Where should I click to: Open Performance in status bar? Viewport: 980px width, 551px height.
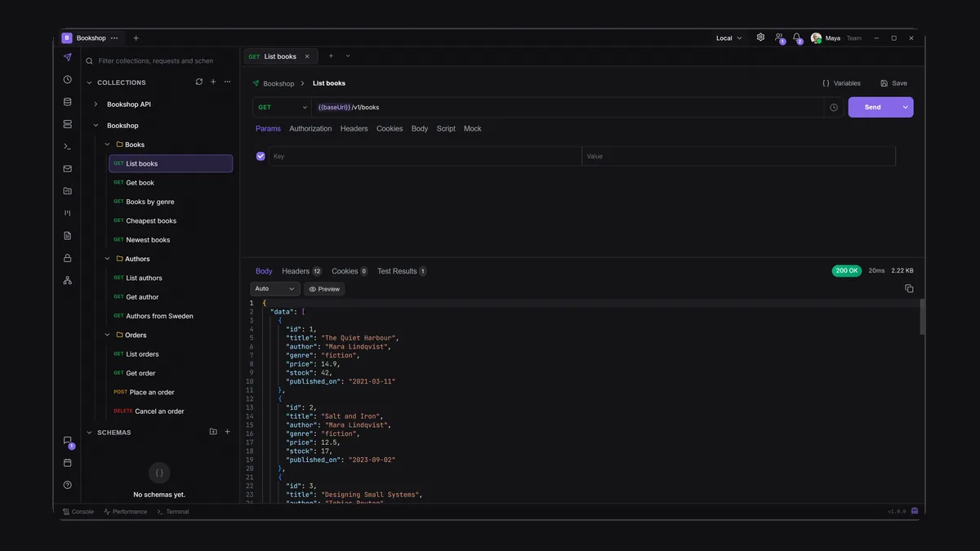(x=125, y=512)
